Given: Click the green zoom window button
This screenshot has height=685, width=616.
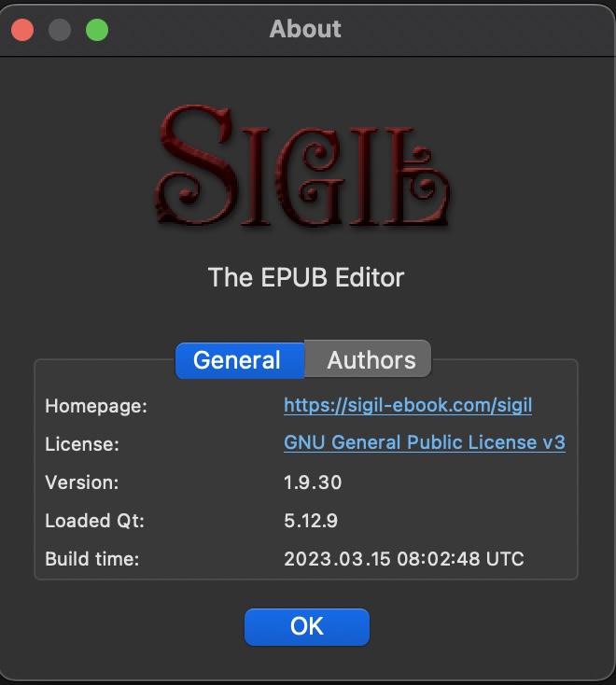Looking at the screenshot, I should coord(97,30).
